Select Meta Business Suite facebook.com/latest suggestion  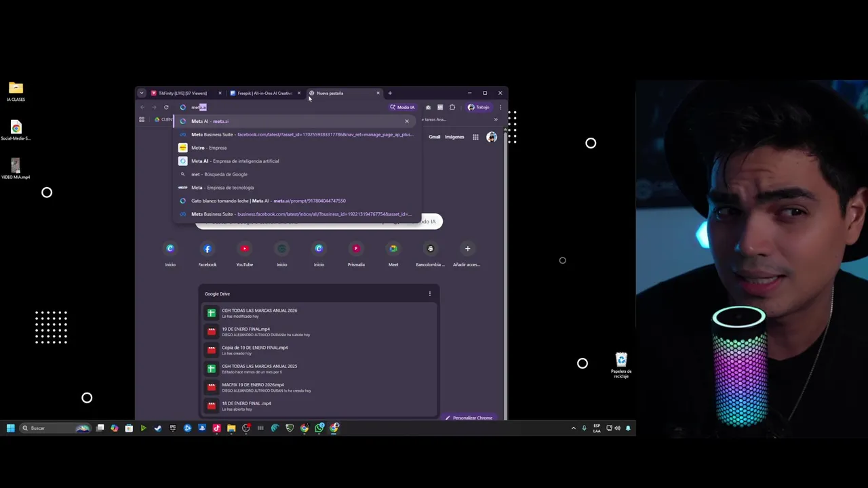point(297,134)
